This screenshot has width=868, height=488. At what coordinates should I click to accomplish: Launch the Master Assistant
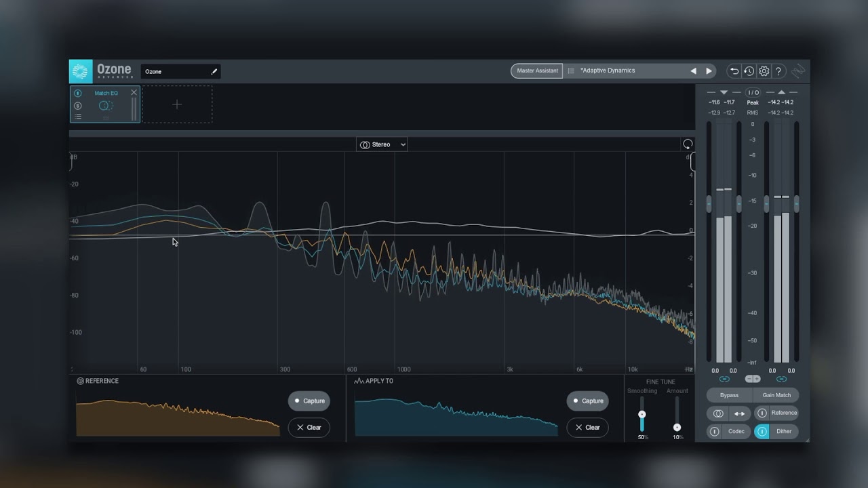(x=537, y=70)
